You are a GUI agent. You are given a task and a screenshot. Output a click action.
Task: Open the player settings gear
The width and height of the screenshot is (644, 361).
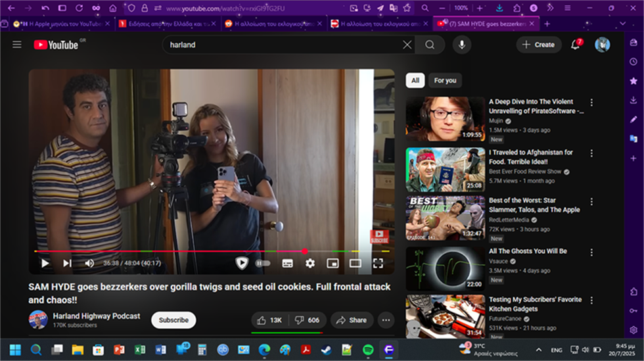(310, 263)
